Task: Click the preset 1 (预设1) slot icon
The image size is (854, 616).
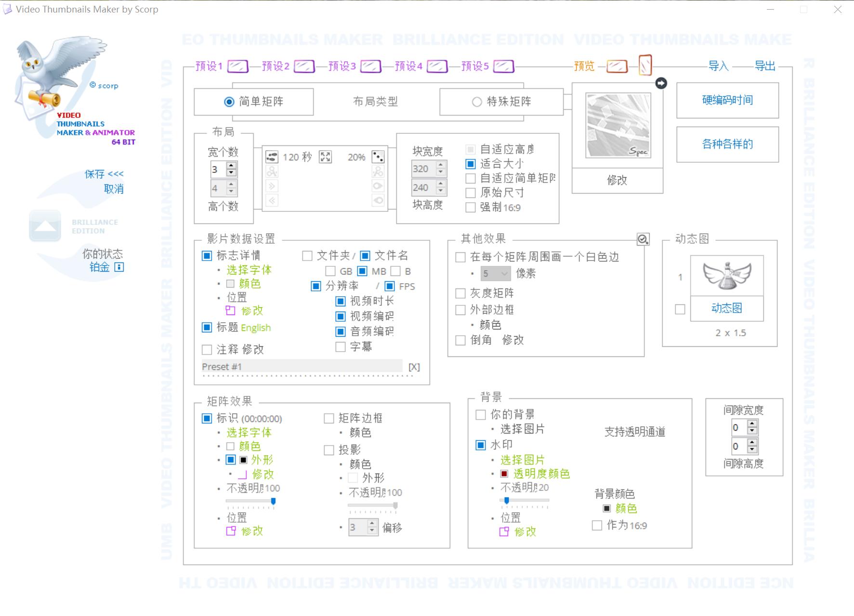Action: point(237,66)
